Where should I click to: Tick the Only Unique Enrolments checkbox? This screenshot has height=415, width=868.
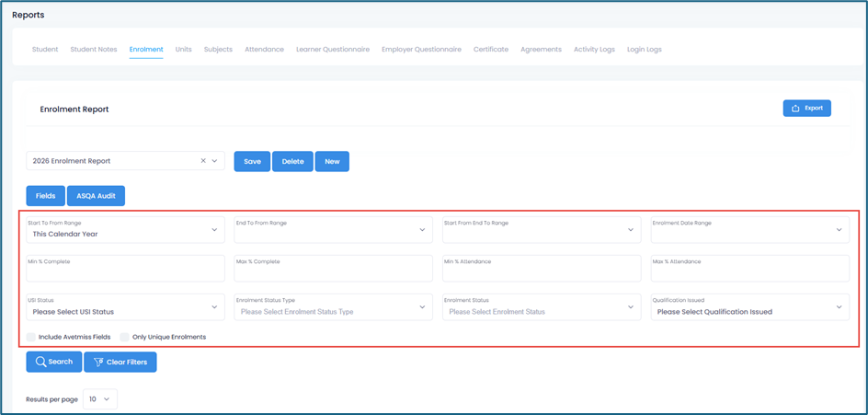[x=125, y=337]
